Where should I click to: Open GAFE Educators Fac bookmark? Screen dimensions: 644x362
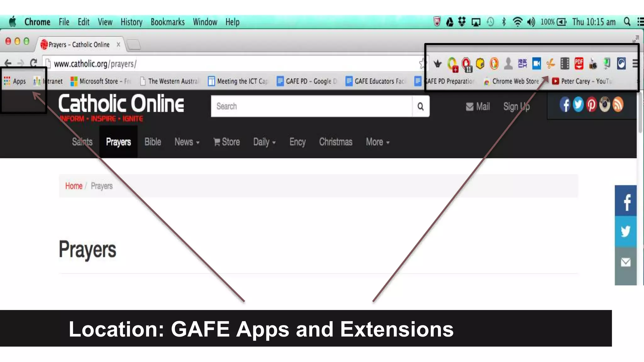[375, 81]
